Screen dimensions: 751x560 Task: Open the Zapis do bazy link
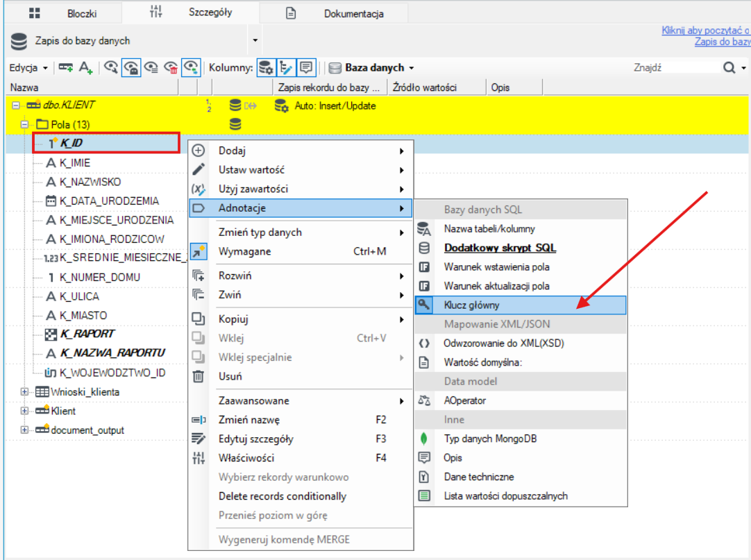(723, 42)
